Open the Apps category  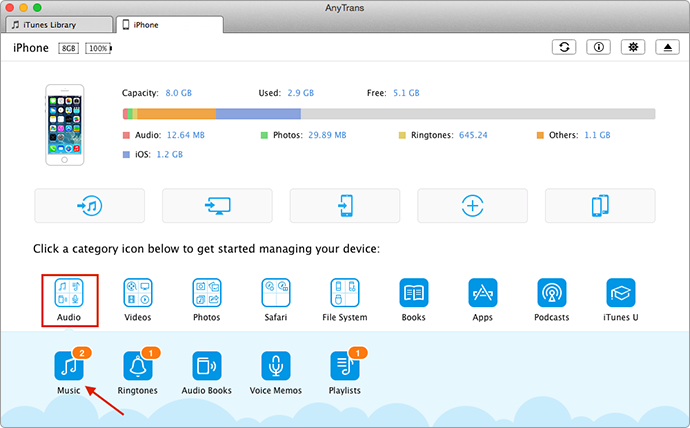483,300
